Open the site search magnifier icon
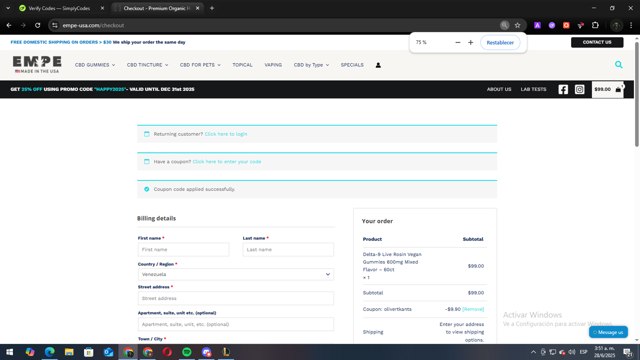The width and height of the screenshot is (640, 360). (x=619, y=64)
